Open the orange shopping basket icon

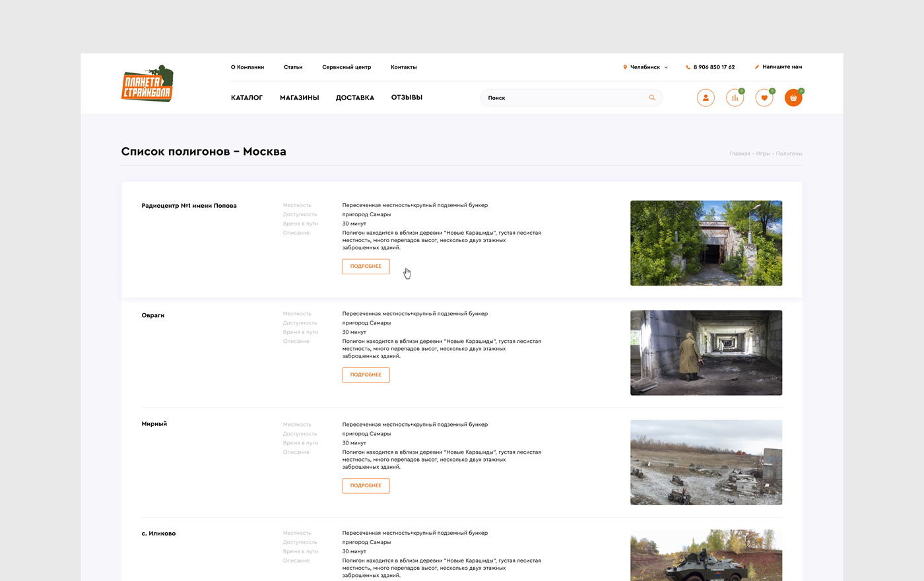[793, 98]
